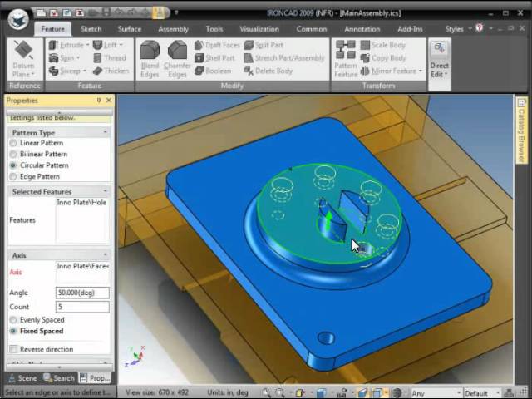Open the Add-Ins ribbon tab

coord(410,29)
